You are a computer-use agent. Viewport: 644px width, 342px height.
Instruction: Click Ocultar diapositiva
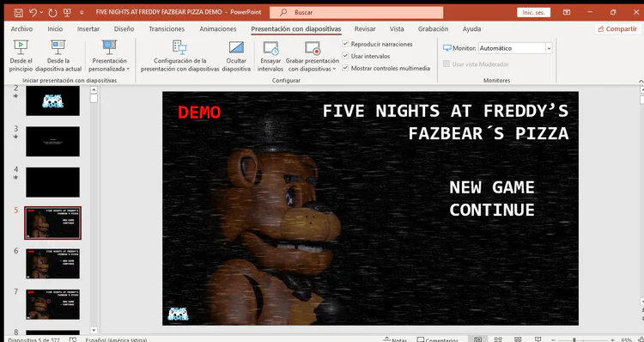coord(236,56)
